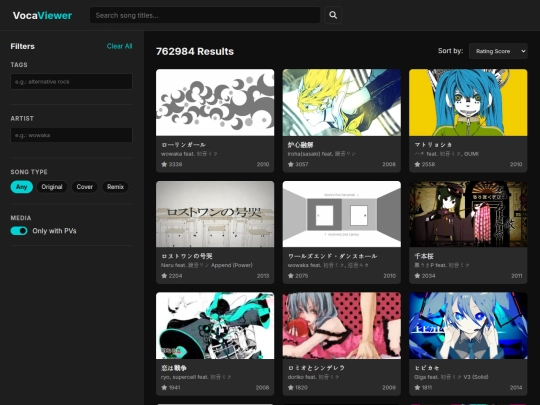
Task: Select the Original song type chip
Action: tap(52, 187)
